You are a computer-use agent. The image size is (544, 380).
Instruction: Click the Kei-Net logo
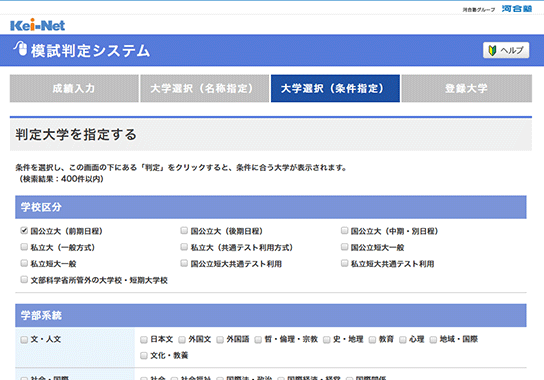tap(37, 25)
